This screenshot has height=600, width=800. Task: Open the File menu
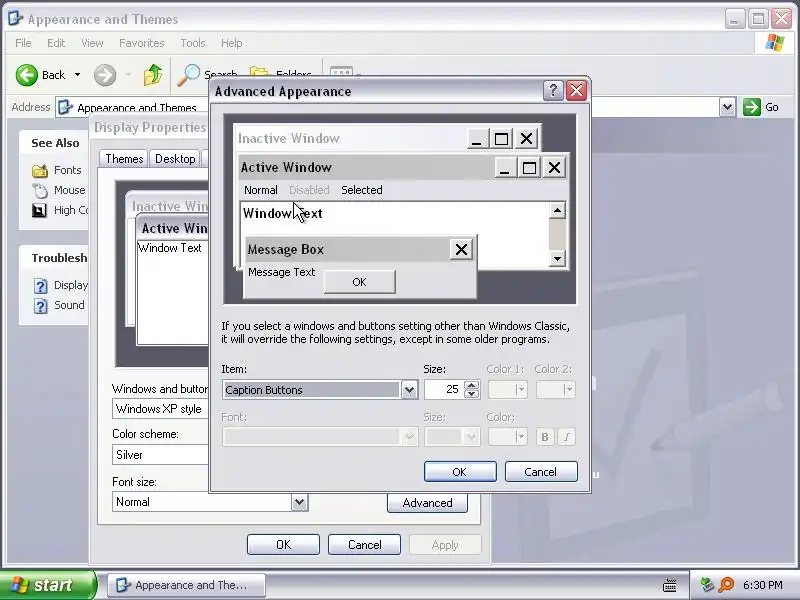pos(23,43)
